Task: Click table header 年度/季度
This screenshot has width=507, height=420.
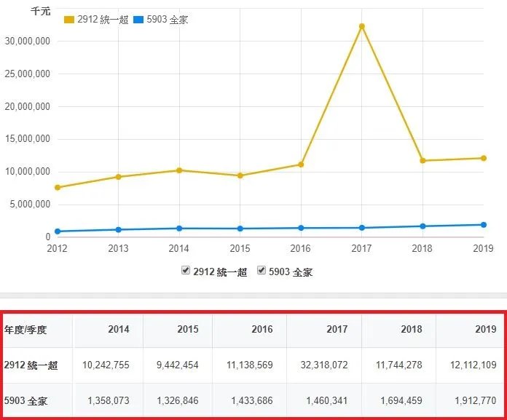Action: click(25, 330)
